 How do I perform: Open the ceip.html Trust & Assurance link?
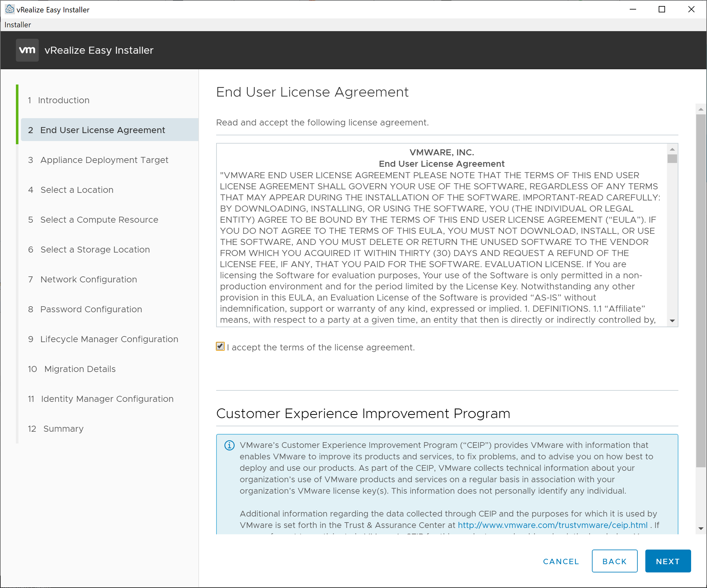(553, 525)
